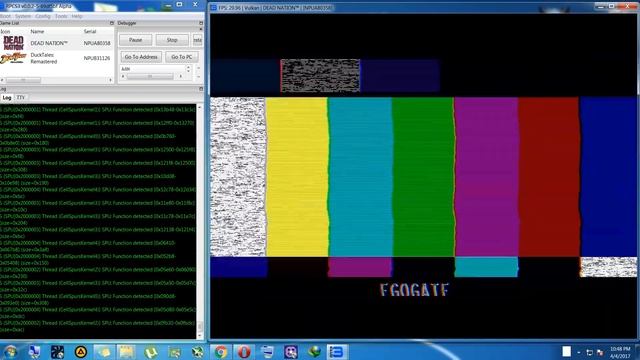Click the Go To Address button

141,57
